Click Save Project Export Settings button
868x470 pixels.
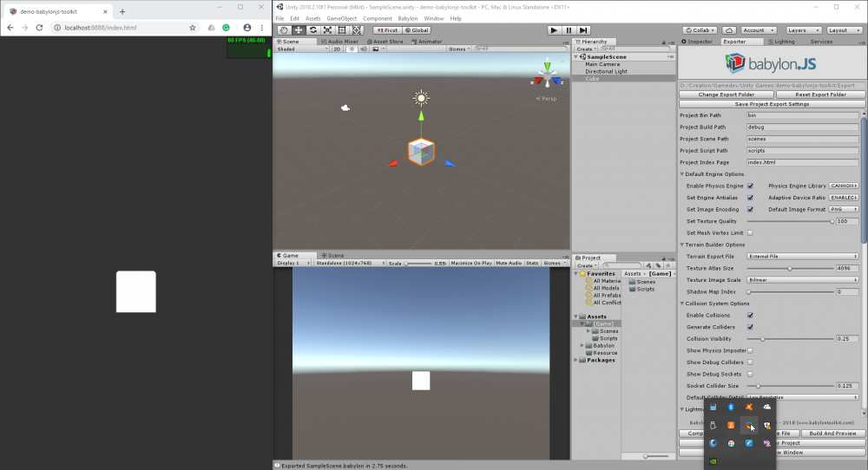pyautogui.click(x=773, y=104)
